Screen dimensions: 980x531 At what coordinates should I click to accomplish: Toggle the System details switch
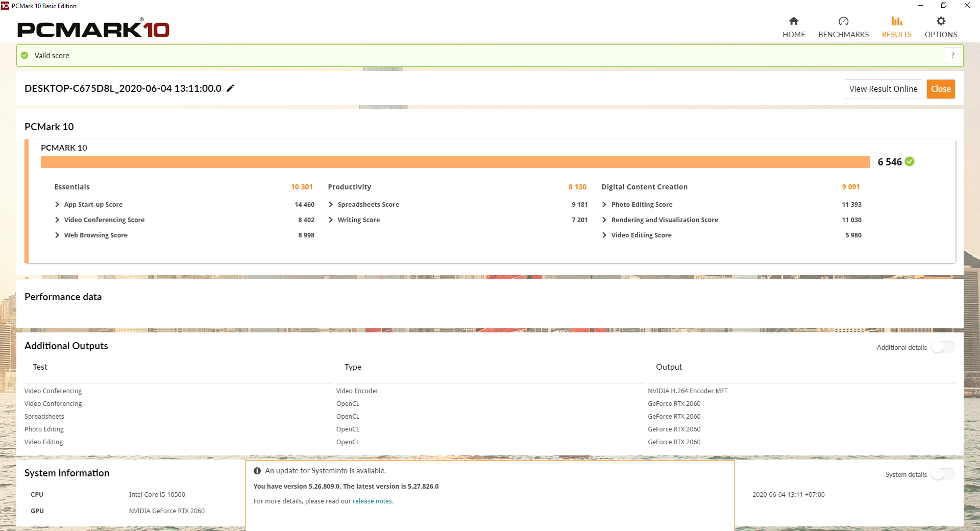pos(943,474)
